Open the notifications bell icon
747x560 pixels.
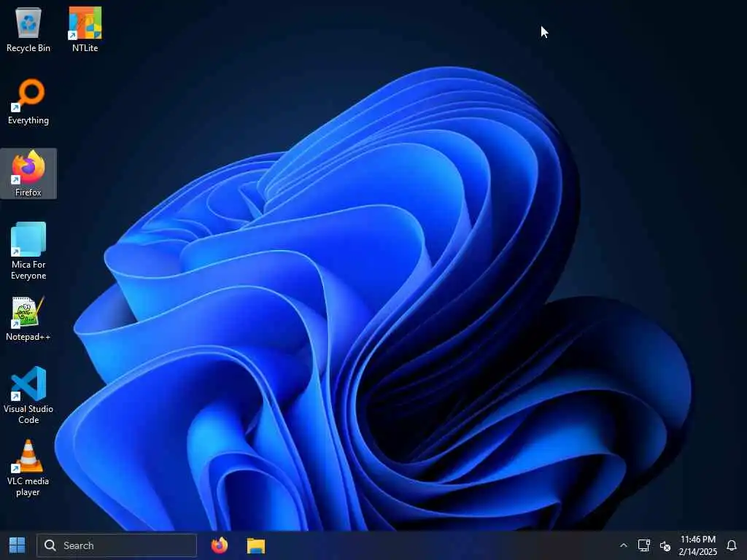tap(731, 545)
